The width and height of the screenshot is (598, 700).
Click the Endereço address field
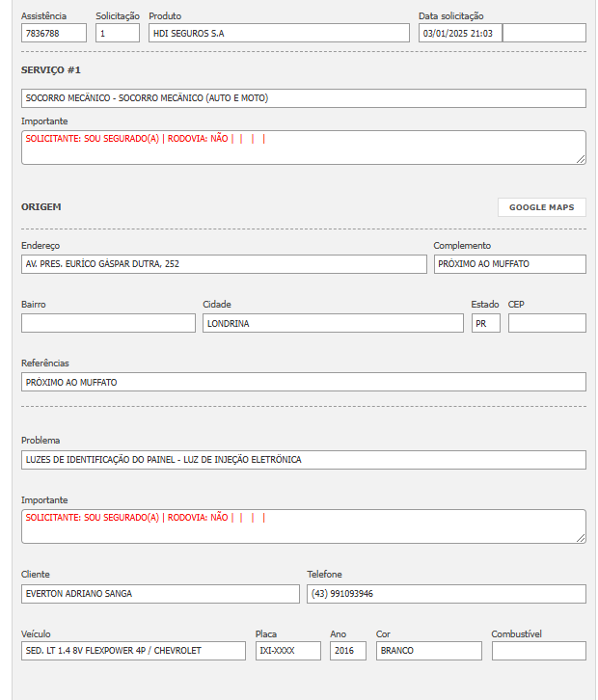click(223, 264)
